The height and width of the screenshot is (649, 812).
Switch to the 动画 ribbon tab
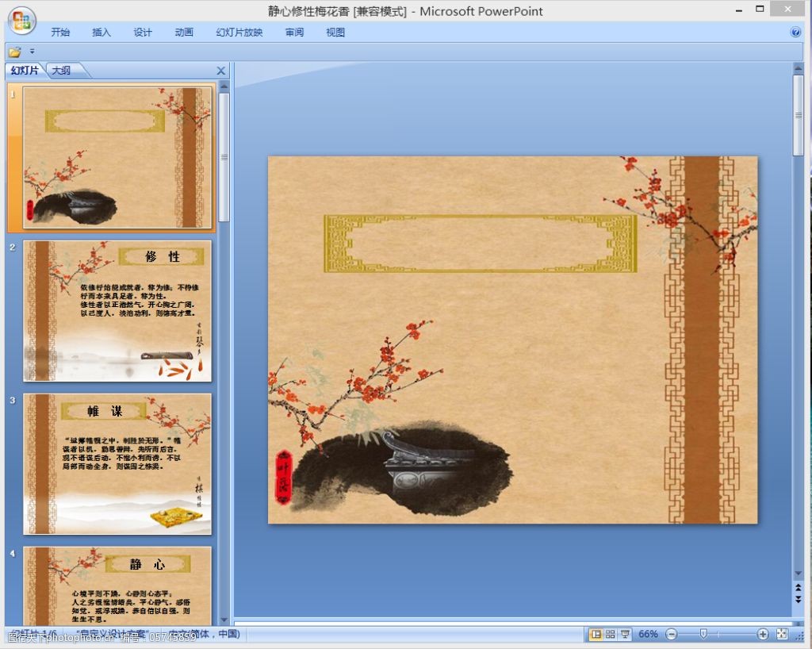pyautogui.click(x=184, y=32)
